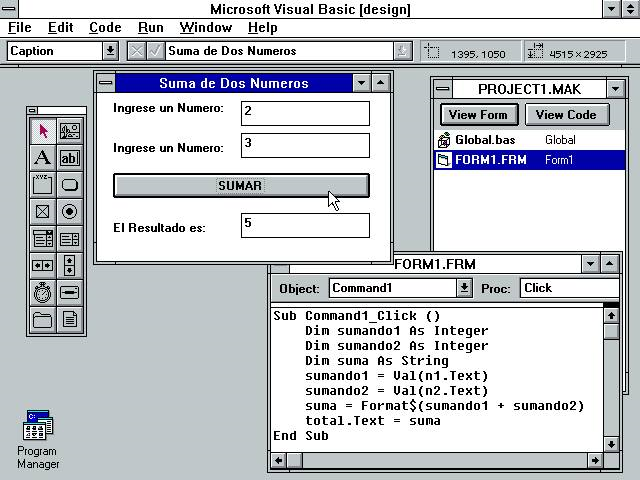Click the FORM1.FRM form icon
The image size is (640, 480).
444,160
